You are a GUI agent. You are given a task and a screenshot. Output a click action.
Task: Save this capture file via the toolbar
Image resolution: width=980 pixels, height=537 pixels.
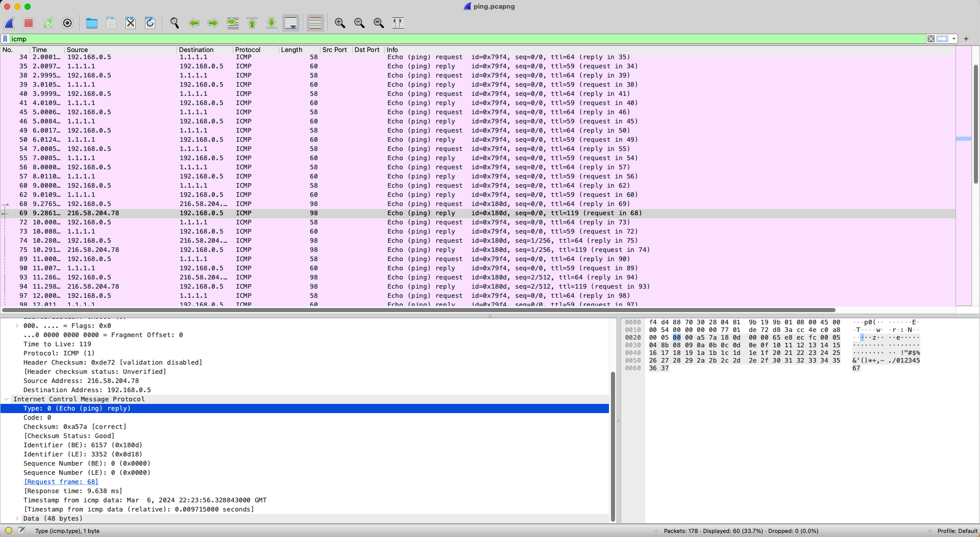[111, 23]
